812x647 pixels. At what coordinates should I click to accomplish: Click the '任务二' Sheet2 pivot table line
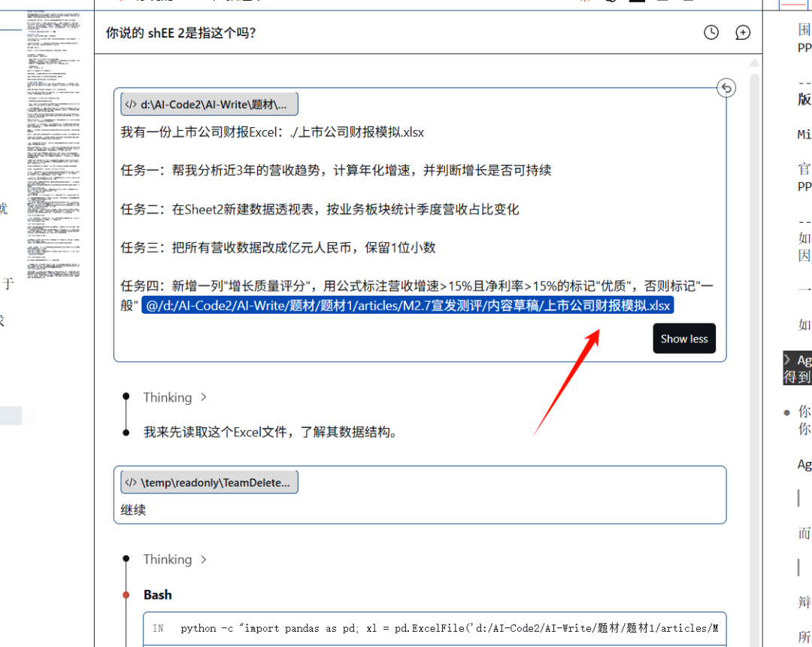click(x=320, y=209)
